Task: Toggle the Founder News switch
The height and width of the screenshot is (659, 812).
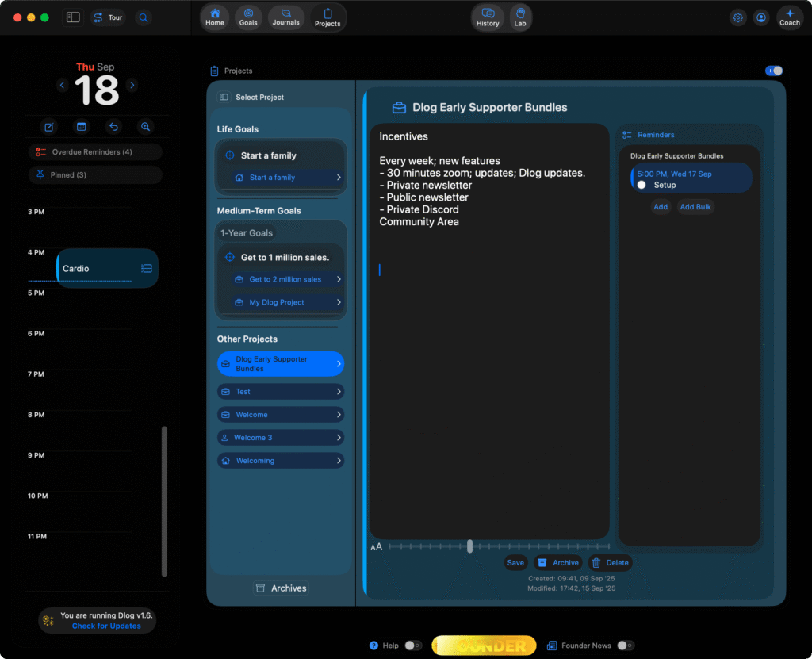Action: coord(626,646)
